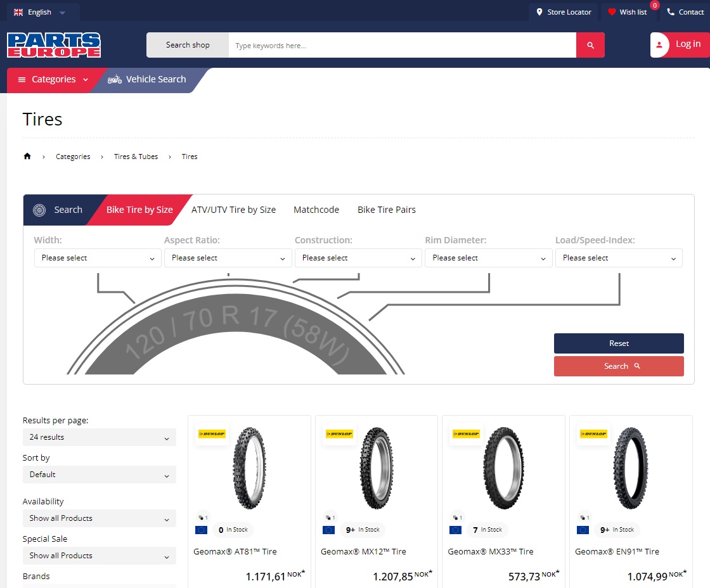This screenshot has height=588, width=710.
Task: Click the Search shop selector
Action: [x=188, y=45]
